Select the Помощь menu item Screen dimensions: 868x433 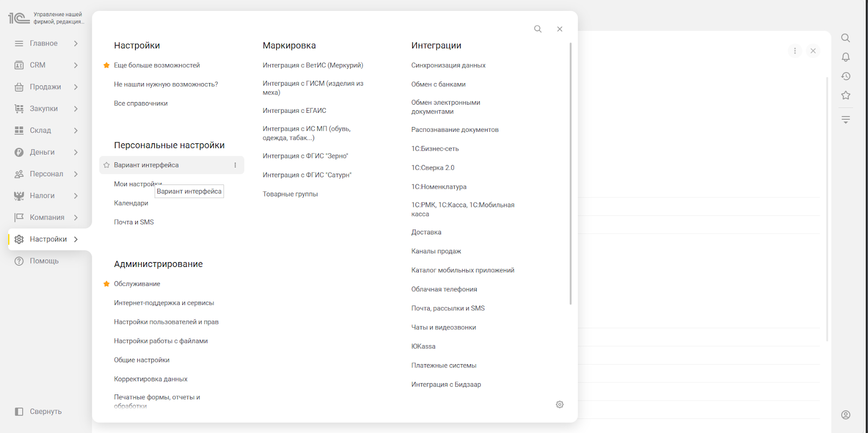44,261
